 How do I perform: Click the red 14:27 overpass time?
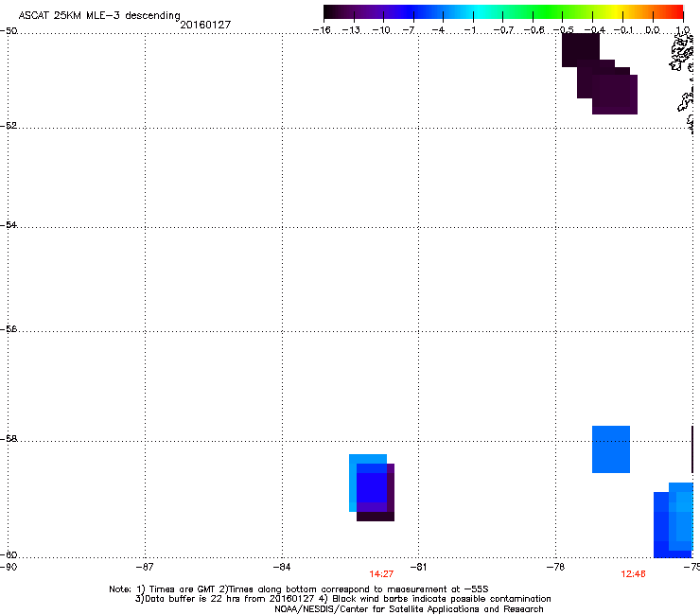381,574
